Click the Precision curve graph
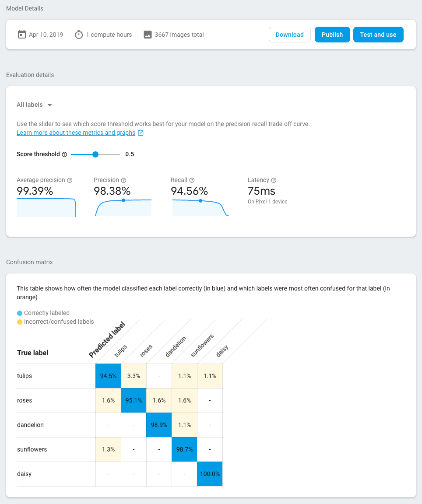The height and width of the screenshot is (504, 422). pyautogui.click(x=123, y=207)
